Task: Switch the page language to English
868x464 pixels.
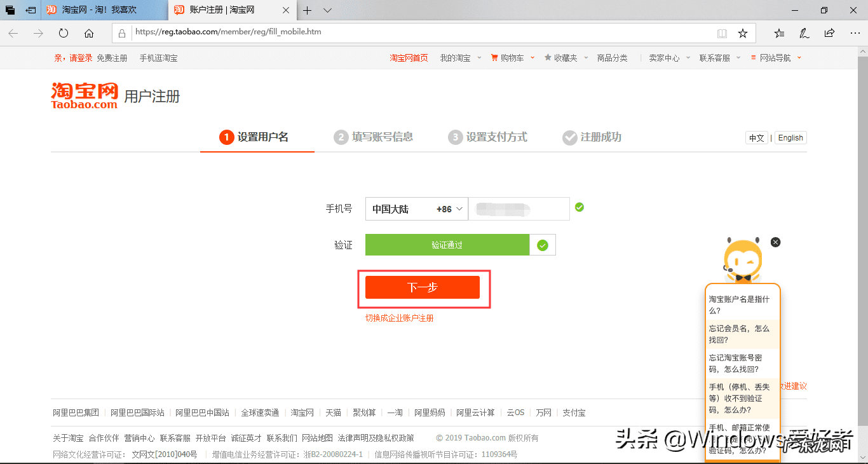Action: [x=790, y=137]
